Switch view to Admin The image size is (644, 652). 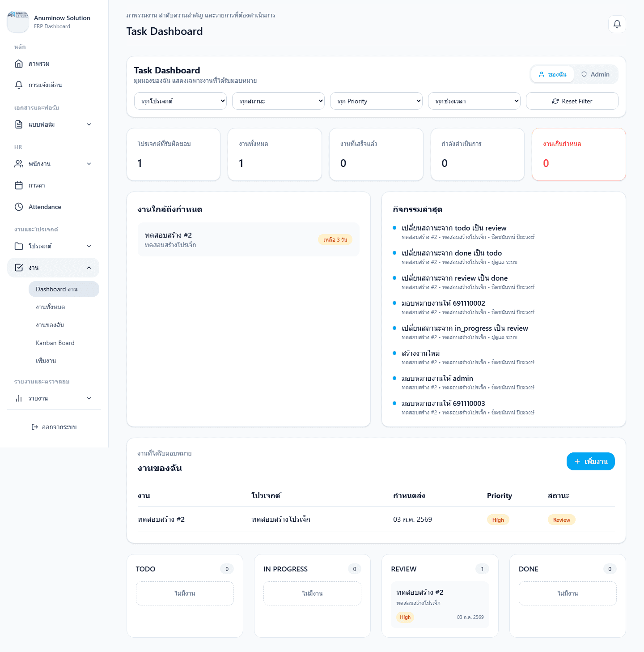click(595, 74)
